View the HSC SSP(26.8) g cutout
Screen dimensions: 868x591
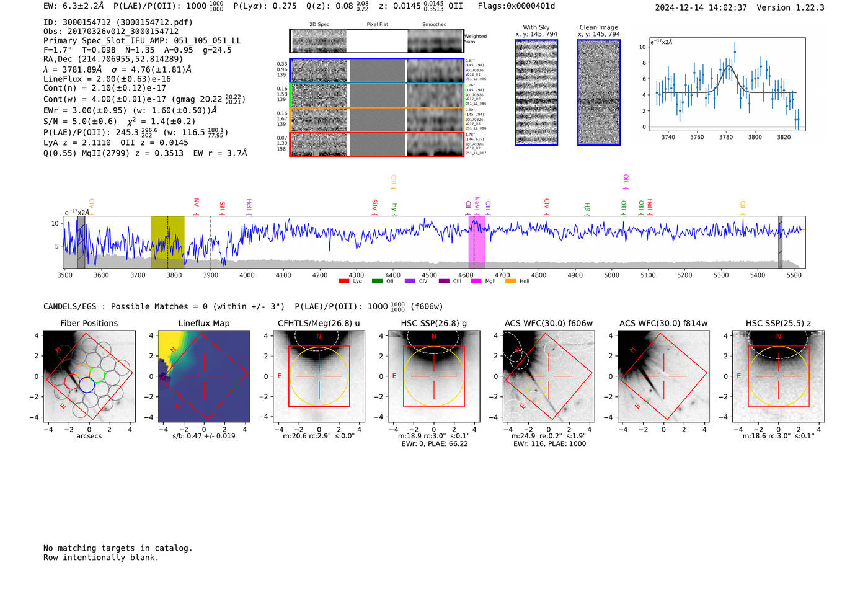tap(434, 376)
